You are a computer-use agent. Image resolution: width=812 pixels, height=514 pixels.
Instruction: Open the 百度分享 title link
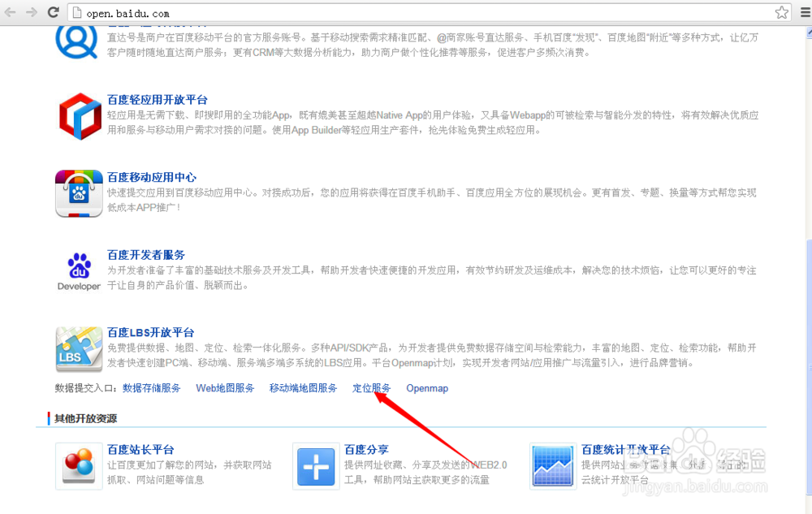point(367,450)
